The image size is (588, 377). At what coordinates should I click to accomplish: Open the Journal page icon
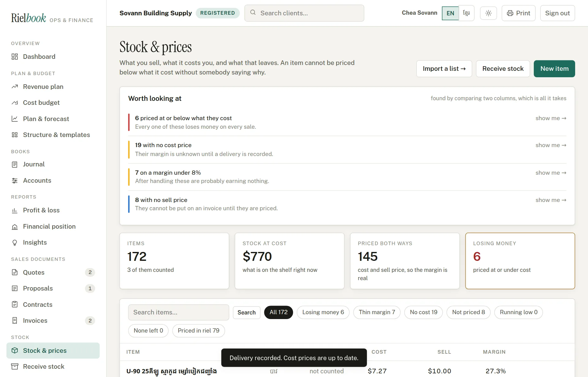click(15, 165)
